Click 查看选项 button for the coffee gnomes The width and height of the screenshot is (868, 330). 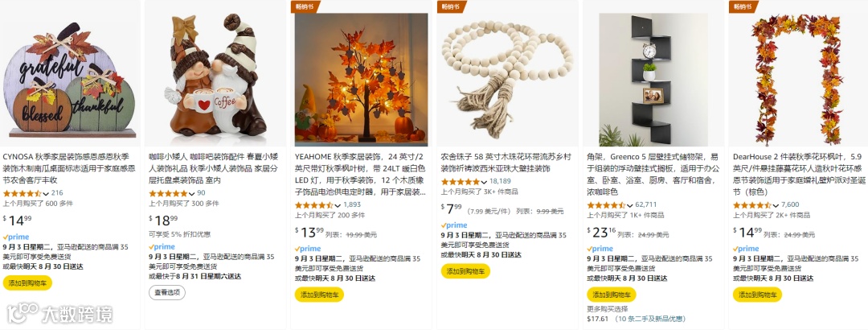click(166, 293)
